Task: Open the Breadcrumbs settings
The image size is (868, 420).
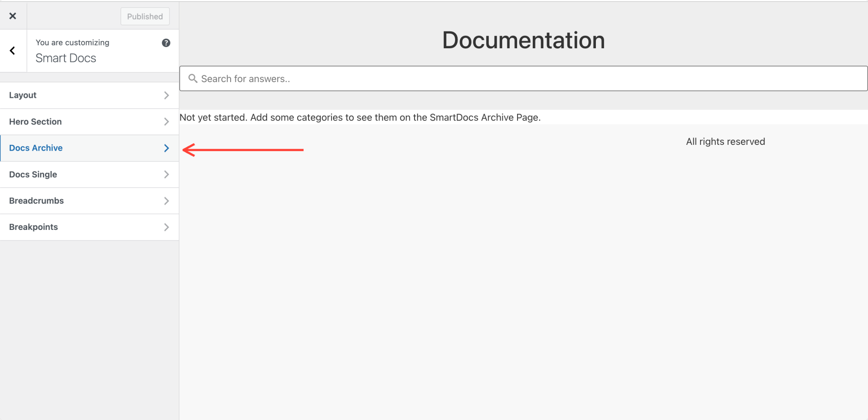Action: [89, 201]
